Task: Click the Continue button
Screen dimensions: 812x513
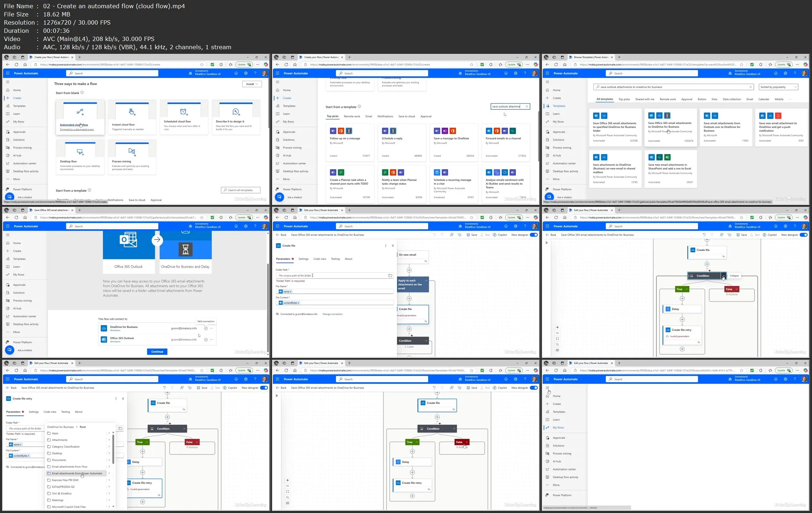Action: (x=157, y=352)
